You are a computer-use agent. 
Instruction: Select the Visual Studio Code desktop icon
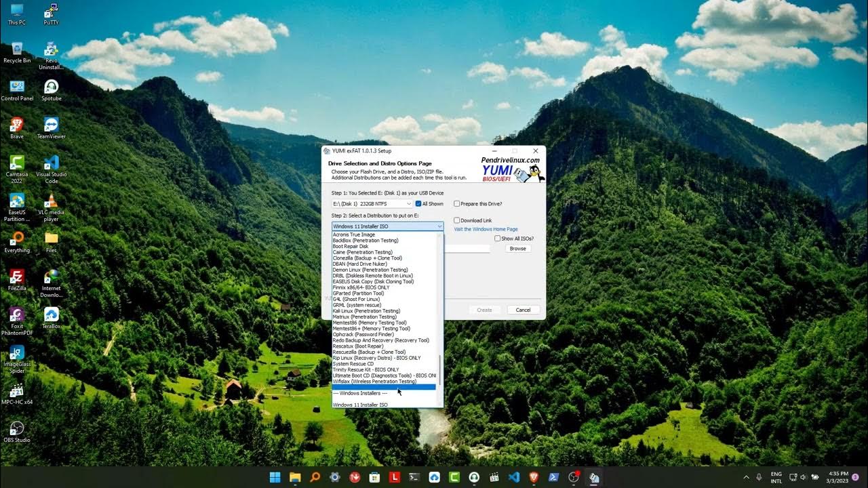(51, 169)
